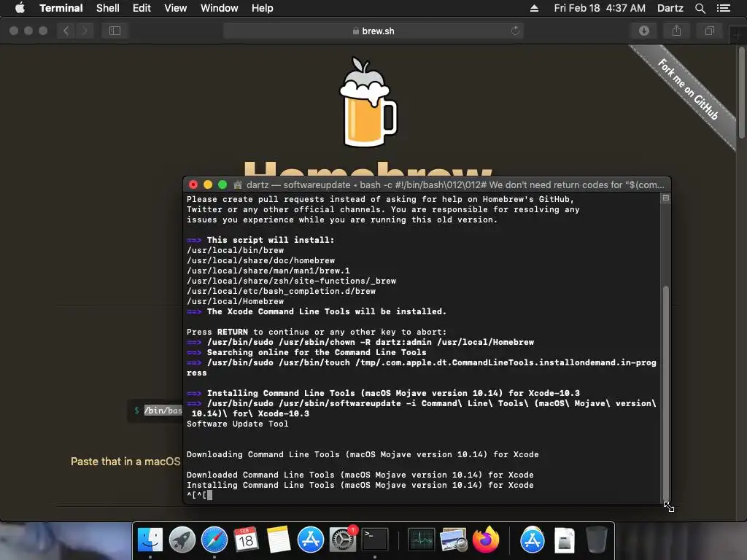The image size is (747, 560).
Task: Click the date and time in menu bar
Action: tap(600, 8)
